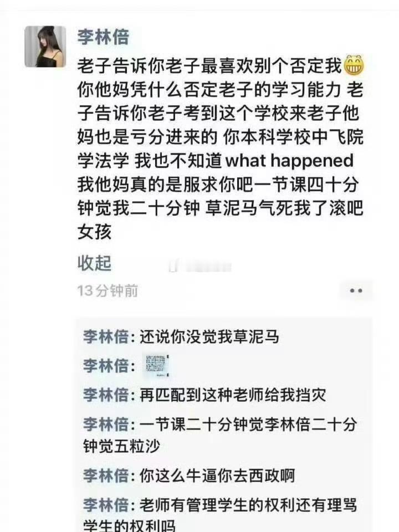This screenshot has width=399, height=532.
Task: Reply to comment 再匹配到这种老师给我挡灾
Action: (x=233, y=395)
